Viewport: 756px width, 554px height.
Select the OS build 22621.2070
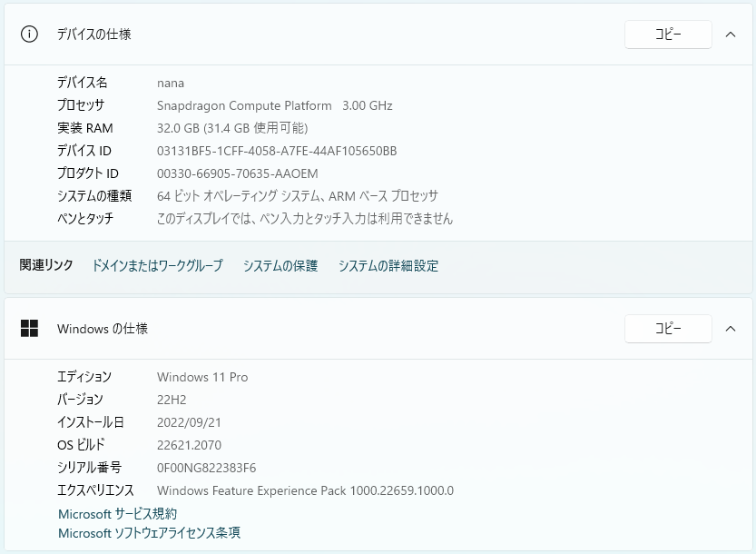pyautogui.click(x=189, y=445)
